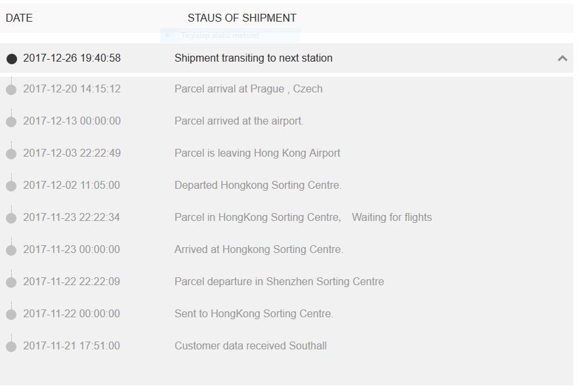Image resolution: width=580 pixels, height=392 pixels.
Task: Select 'Shipment transiting to next station' status
Action: [x=253, y=58]
